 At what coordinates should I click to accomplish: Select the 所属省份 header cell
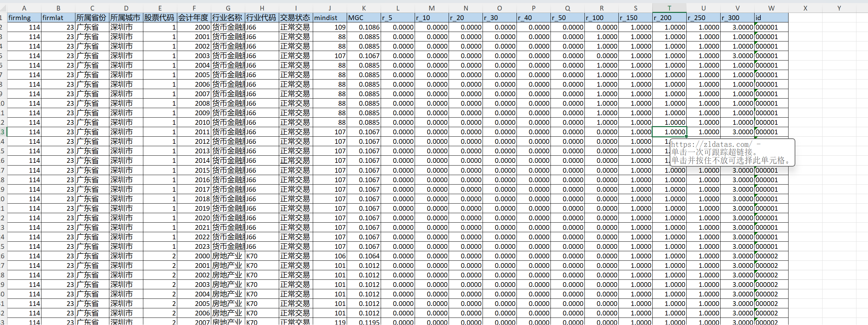point(92,18)
